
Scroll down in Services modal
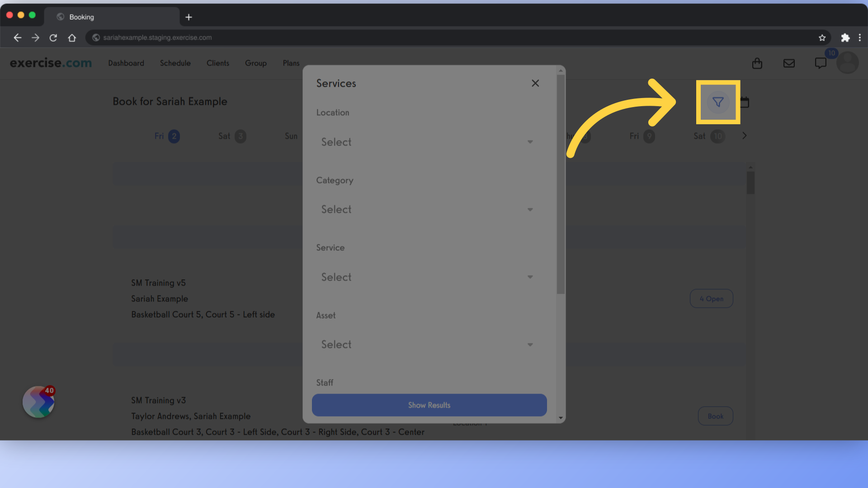pyautogui.click(x=559, y=419)
